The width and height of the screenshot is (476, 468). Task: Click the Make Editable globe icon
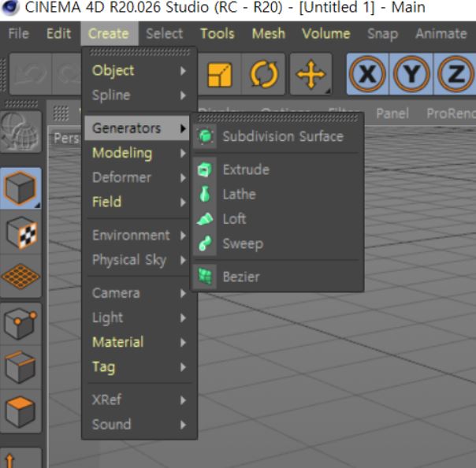pyautogui.click(x=20, y=132)
